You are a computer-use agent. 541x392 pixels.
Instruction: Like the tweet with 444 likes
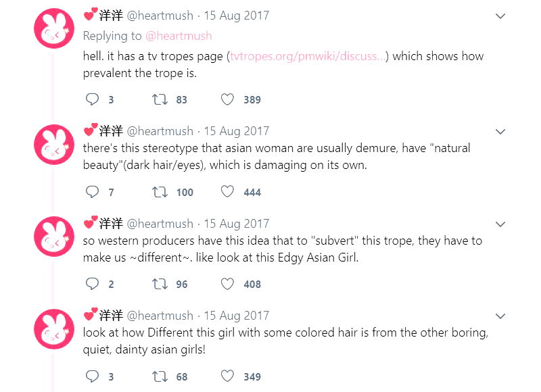point(228,192)
